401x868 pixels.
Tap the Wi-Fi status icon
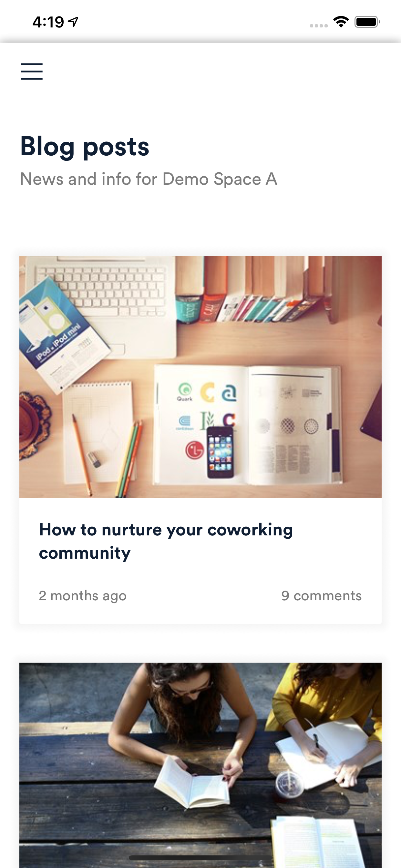[x=341, y=22]
